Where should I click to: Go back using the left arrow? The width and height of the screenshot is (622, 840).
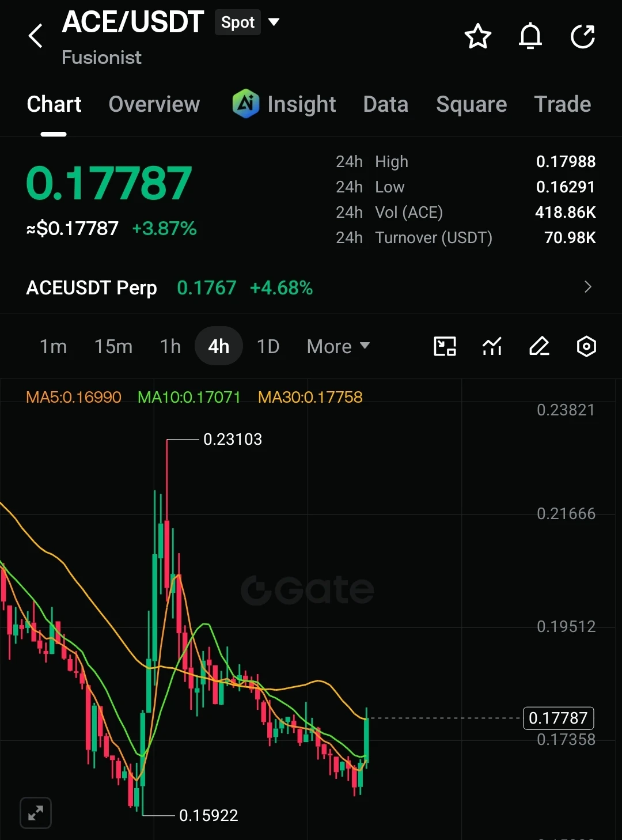click(x=36, y=36)
